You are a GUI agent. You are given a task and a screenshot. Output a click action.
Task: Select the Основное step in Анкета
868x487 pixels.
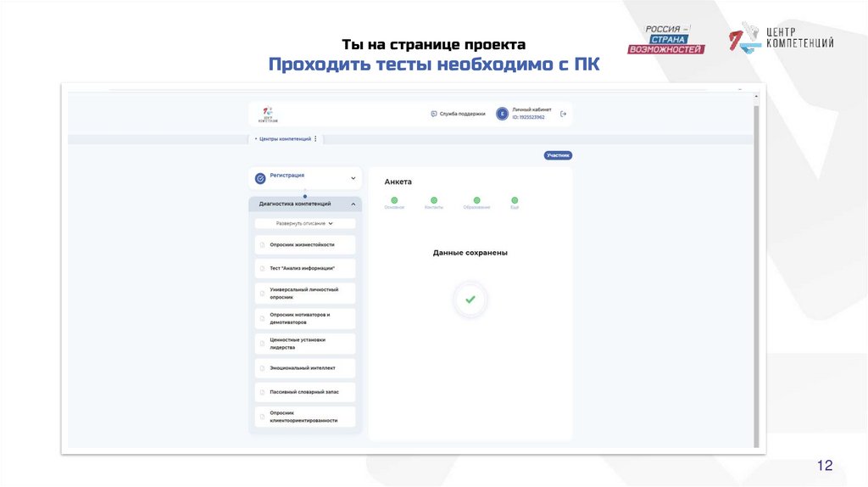394,203
